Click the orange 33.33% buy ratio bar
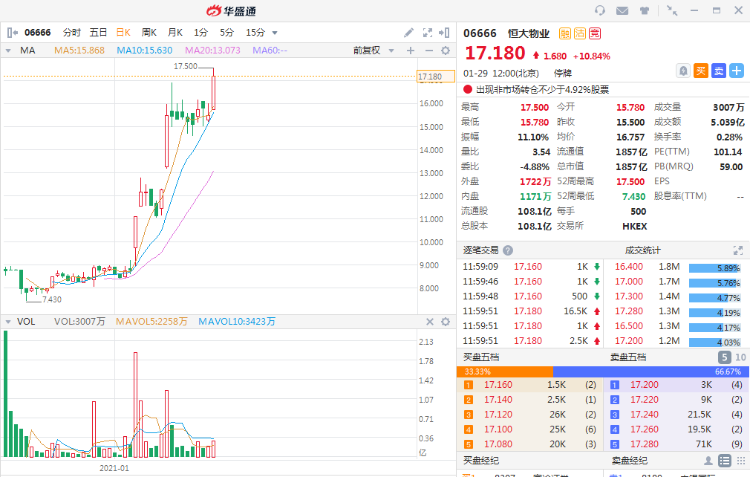Viewport: 750px width, 477px height. [x=505, y=371]
